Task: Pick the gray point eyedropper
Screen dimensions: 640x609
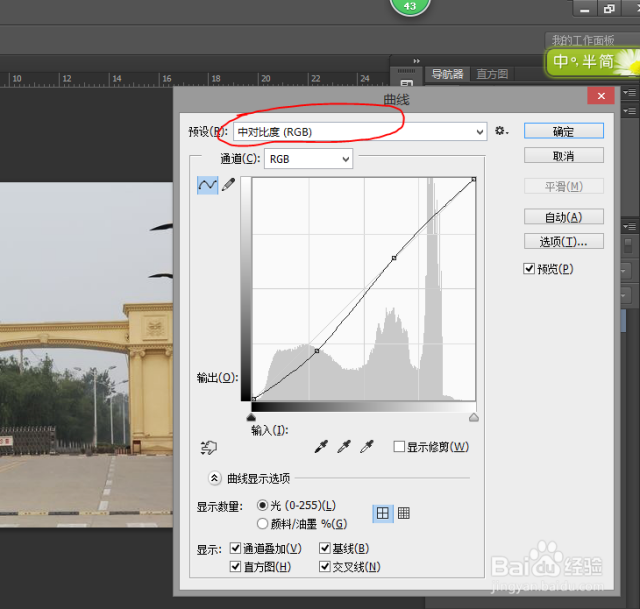Action: pyautogui.click(x=344, y=447)
